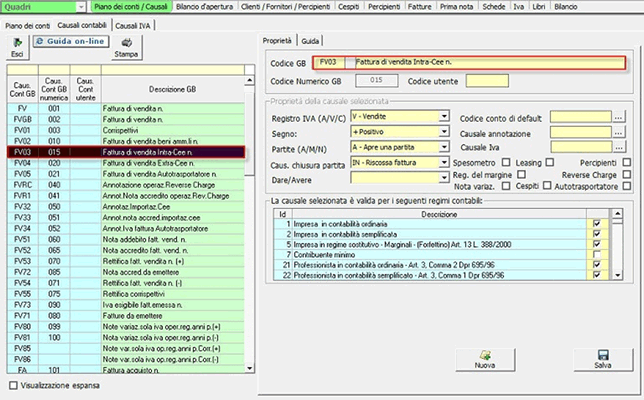Viewport: 644px width, 400px height.
Task: Enable the Visualizzazione espansa checkbox
Action: tap(12, 383)
